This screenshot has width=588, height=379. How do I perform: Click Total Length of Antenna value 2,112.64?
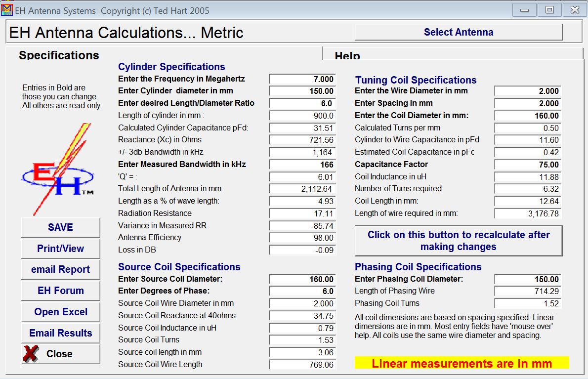point(302,189)
